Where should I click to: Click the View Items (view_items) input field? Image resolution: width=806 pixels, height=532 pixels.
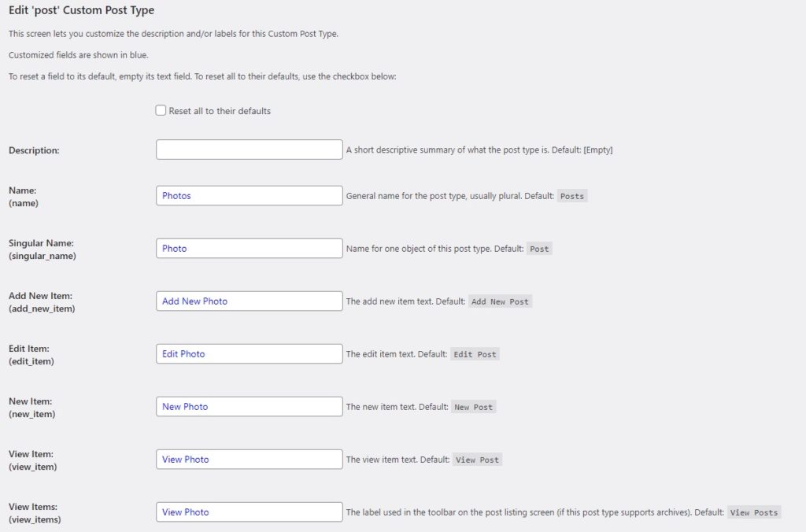point(250,512)
